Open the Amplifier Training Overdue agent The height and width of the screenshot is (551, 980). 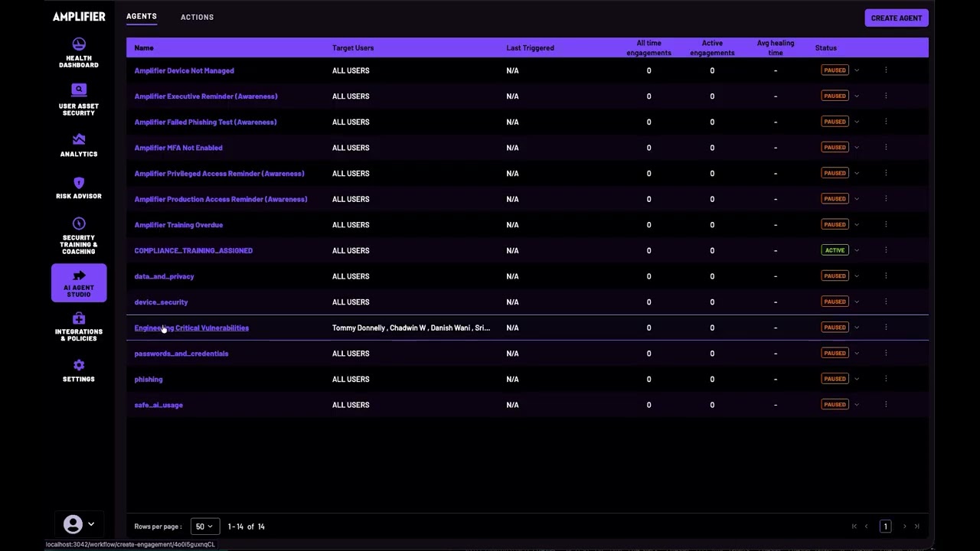[x=178, y=225]
